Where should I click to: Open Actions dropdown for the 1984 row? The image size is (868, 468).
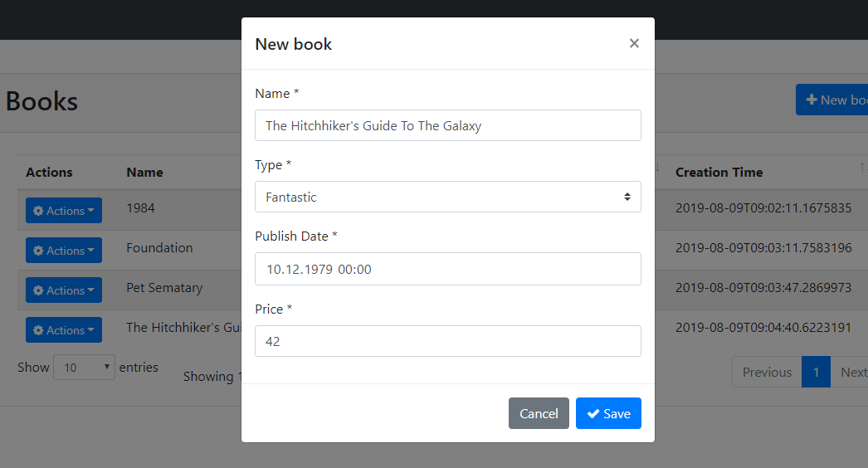pos(64,211)
